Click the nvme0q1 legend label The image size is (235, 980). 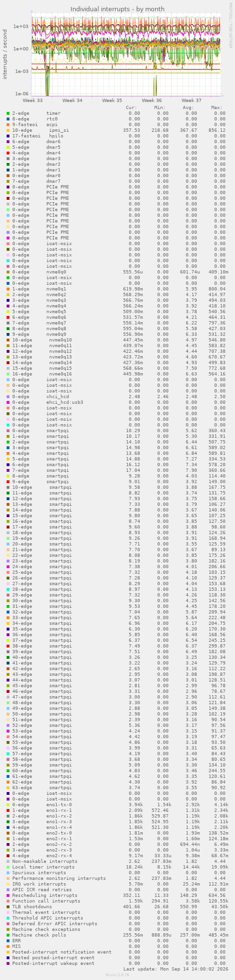[56, 289]
